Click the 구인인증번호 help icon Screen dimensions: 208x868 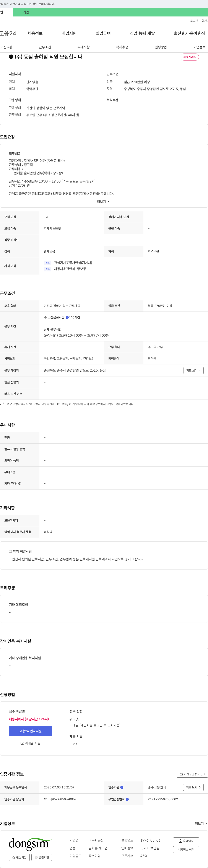[x=127, y=799]
